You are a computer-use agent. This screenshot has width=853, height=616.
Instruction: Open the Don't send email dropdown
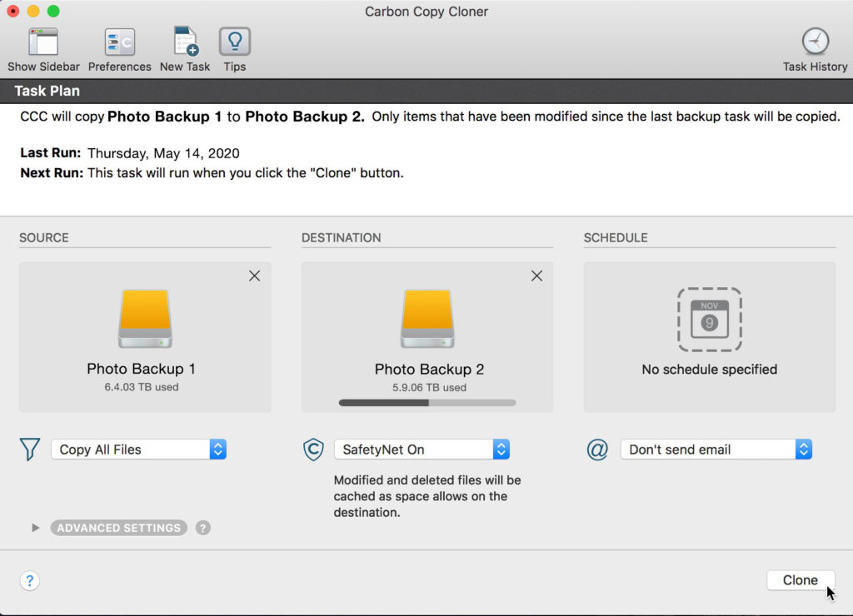click(x=716, y=450)
